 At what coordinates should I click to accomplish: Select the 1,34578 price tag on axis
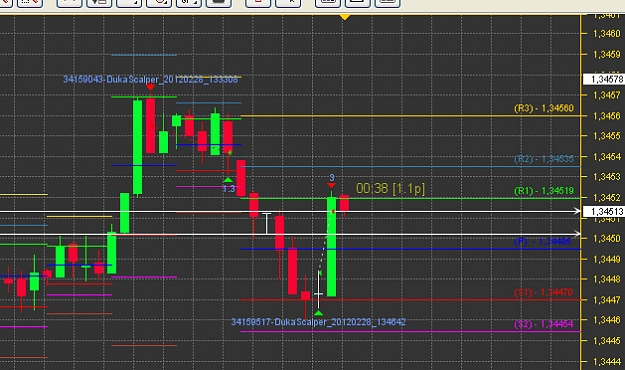click(x=604, y=79)
